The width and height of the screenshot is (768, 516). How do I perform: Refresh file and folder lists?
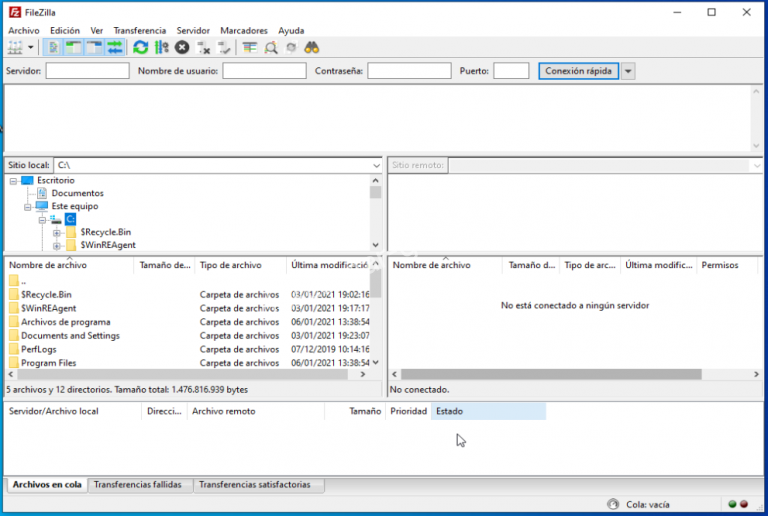coord(141,47)
